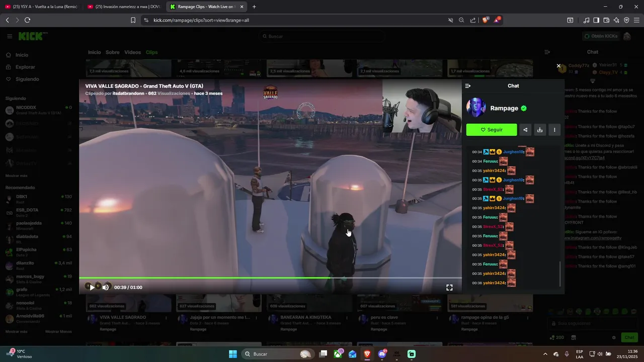Click the Rampage channel name
Viewport: 644px width, 362px height.
pos(504,108)
